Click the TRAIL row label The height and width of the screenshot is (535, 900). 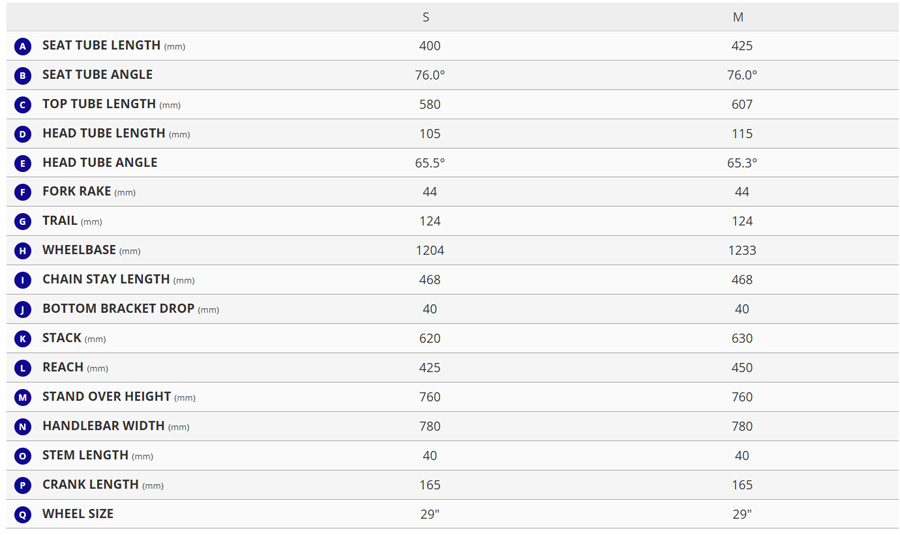coord(60,221)
